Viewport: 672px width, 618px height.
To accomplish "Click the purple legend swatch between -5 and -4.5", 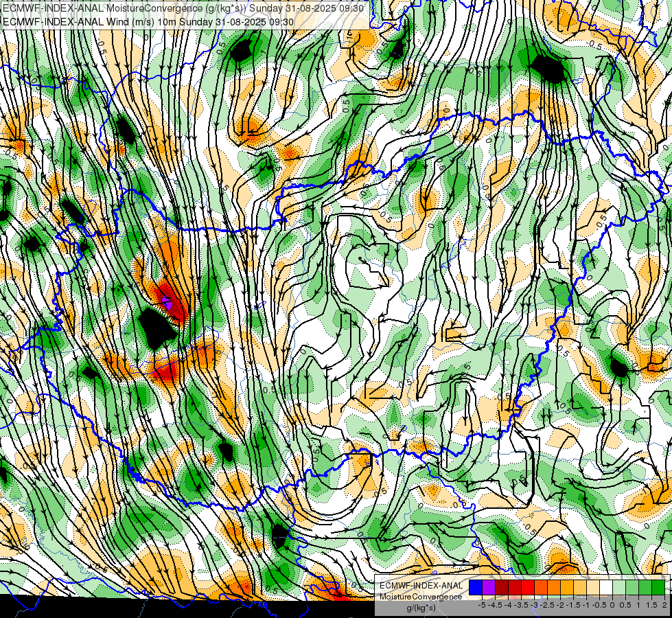I will (489, 588).
